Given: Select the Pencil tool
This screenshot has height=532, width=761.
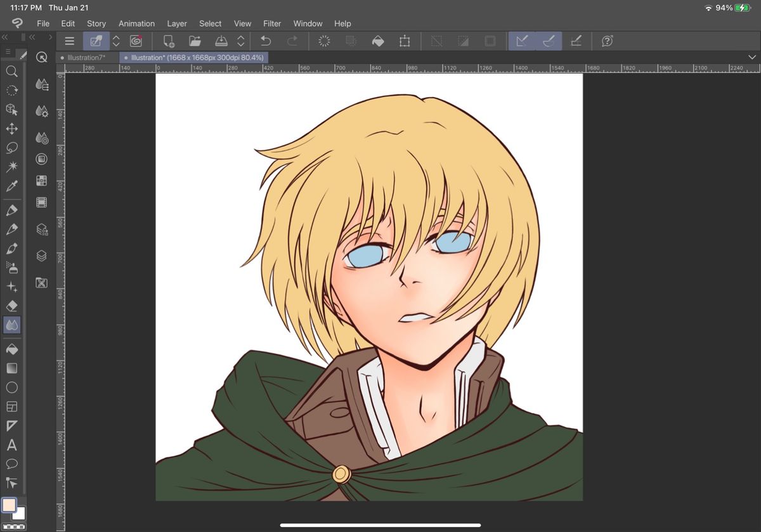Looking at the screenshot, I should (x=11, y=229).
